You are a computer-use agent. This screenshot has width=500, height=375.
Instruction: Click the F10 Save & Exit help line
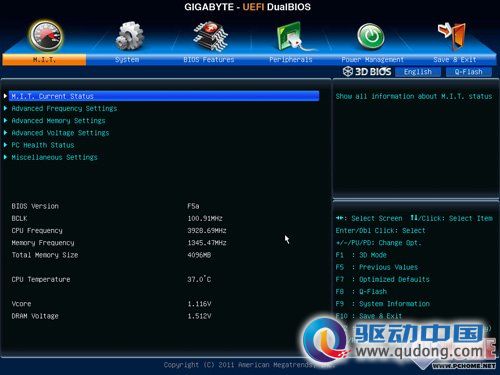[x=369, y=316]
